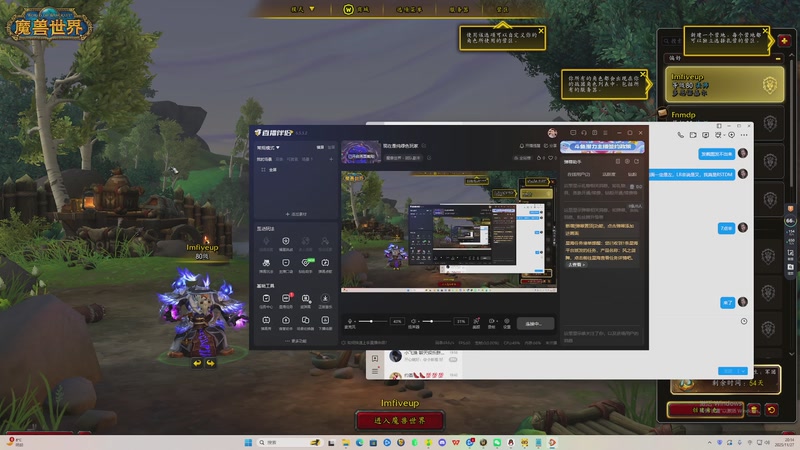Click the screen share icon in the chat window

(706, 135)
